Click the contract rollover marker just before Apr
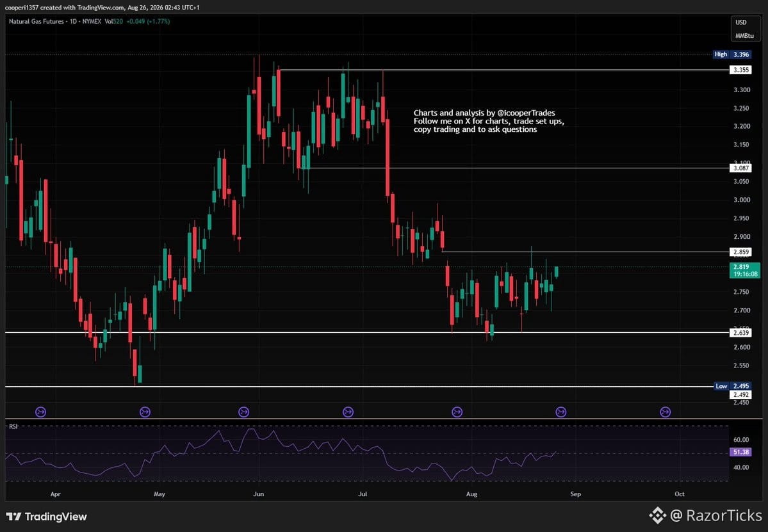The height and width of the screenshot is (532, 768). point(40,412)
